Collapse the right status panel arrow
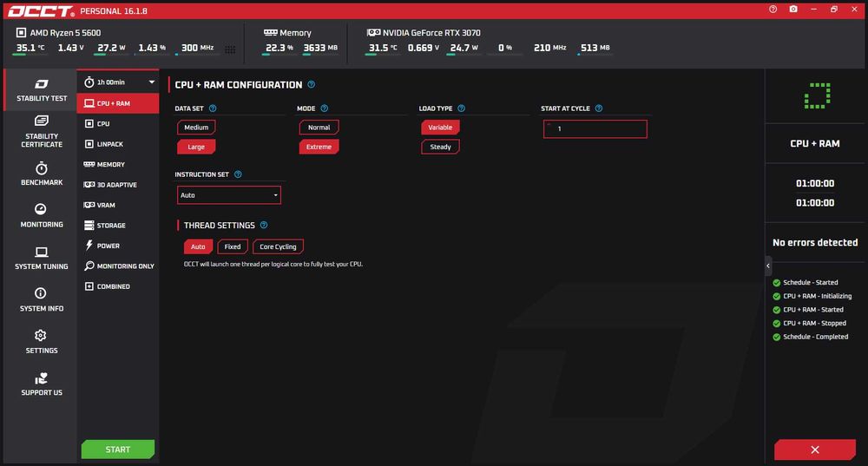The height and width of the screenshot is (466, 868). pos(768,266)
